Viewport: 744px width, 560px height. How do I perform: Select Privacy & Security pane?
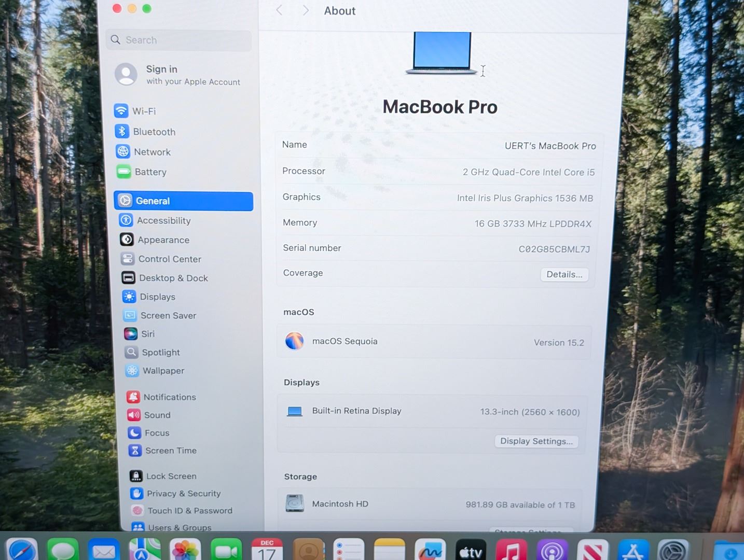point(183,494)
